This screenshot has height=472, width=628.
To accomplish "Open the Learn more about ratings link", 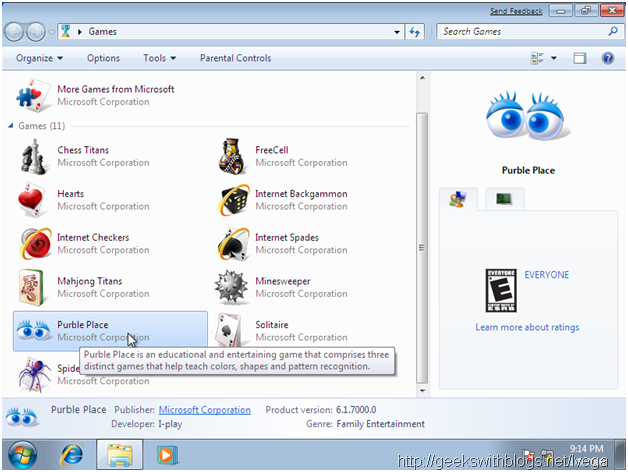I will coord(527,327).
